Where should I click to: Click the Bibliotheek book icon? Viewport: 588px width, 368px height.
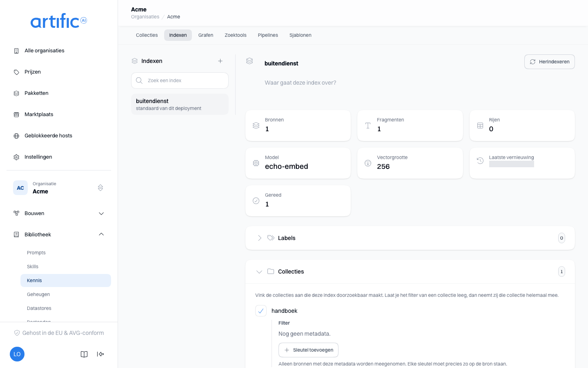tap(16, 235)
